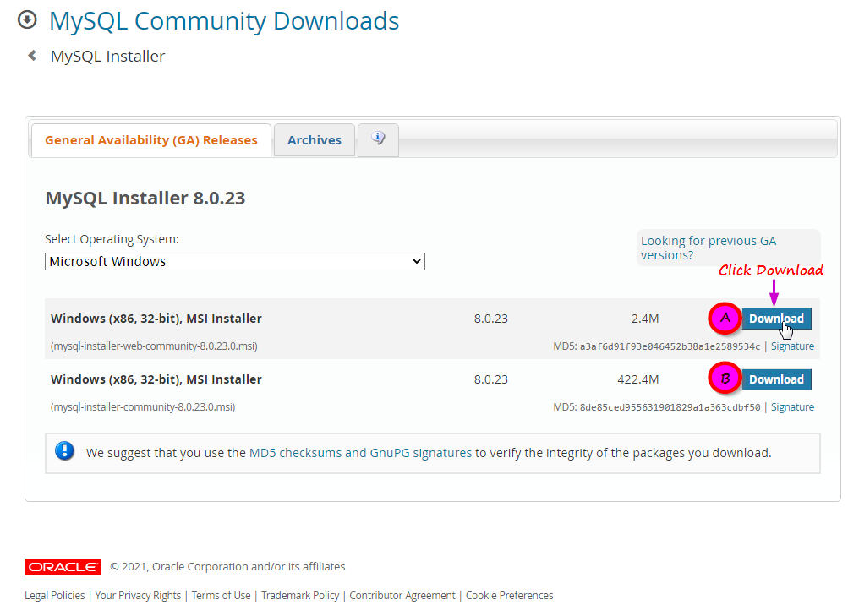Click the Oracle copyright 2021 notice
The width and height of the screenshot is (859, 616).
click(x=228, y=567)
